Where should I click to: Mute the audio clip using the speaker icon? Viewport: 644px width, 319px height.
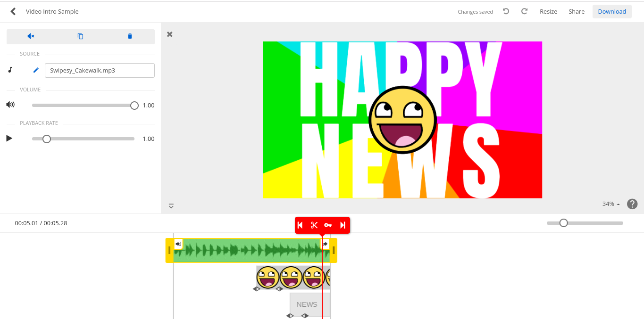31,36
